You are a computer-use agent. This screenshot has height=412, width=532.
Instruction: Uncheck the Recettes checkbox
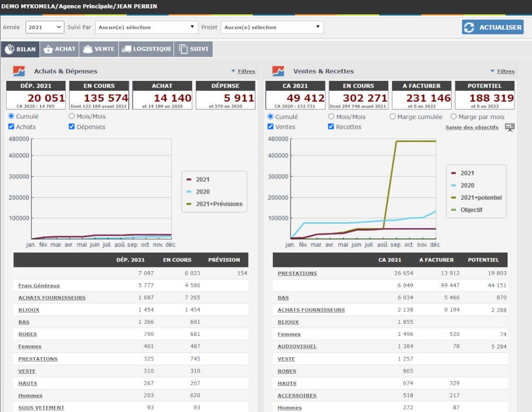click(331, 127)
